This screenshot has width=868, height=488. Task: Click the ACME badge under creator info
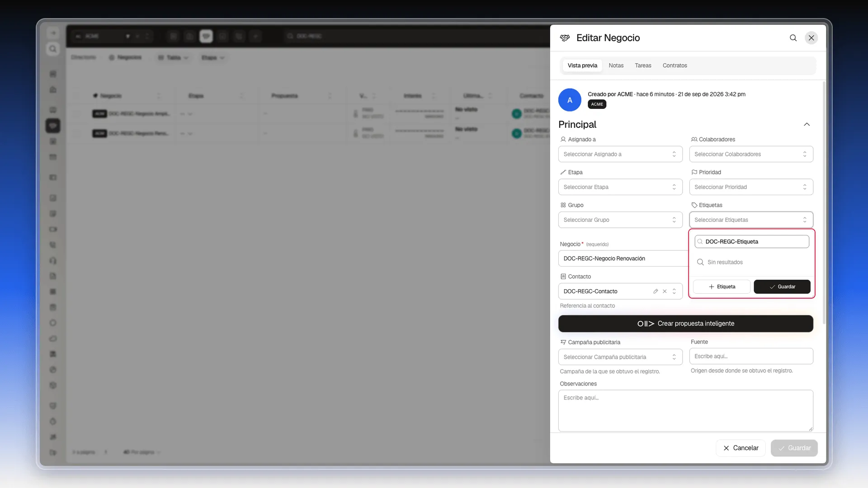(x=597, y=104)
